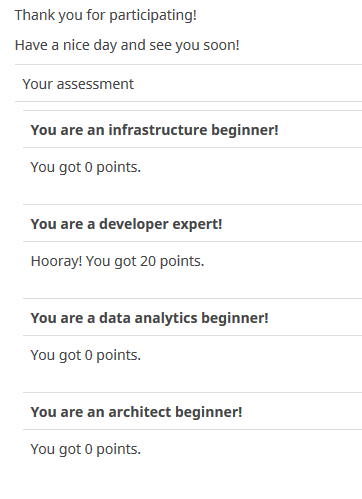The image size is (362, 499).
Task: Select the 'data analytics beginner' heading
Action: tap(149, 318)
